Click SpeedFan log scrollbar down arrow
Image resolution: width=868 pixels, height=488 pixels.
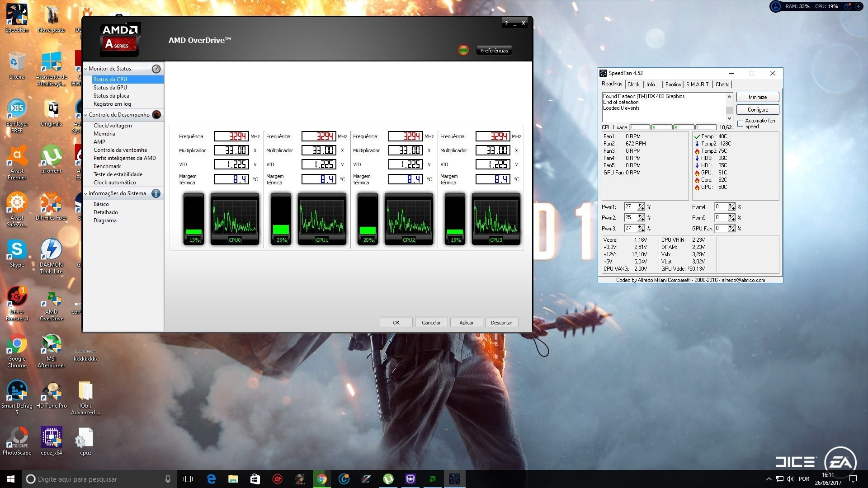tap(729, 118)
